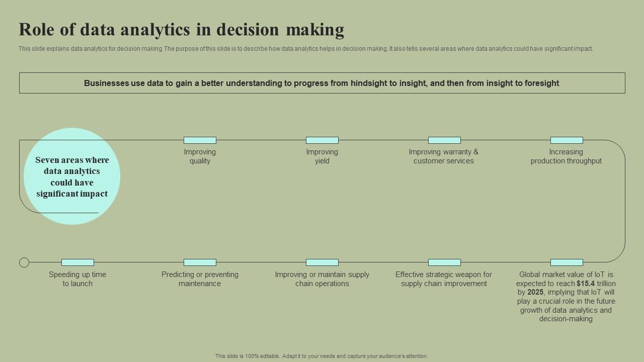This screenshot has height=362, width=644.
Task: Select the slide description paragraph under the title
Action: point(306,49)
